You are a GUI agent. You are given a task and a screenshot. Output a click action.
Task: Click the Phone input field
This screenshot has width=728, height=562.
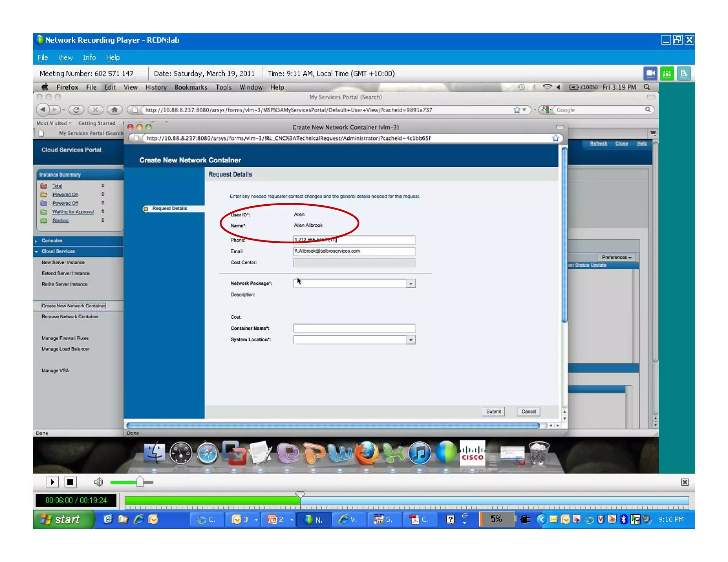[354, 240]
